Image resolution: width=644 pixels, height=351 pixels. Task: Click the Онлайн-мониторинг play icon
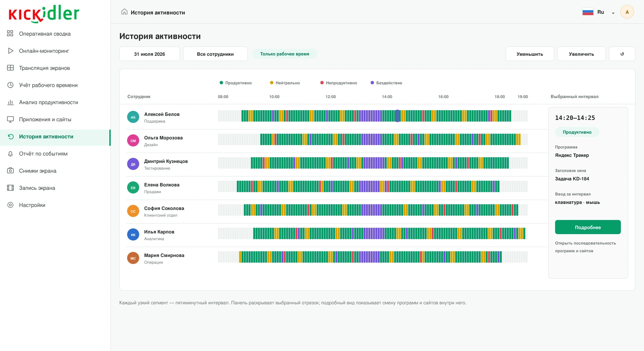tap(10, 51)
